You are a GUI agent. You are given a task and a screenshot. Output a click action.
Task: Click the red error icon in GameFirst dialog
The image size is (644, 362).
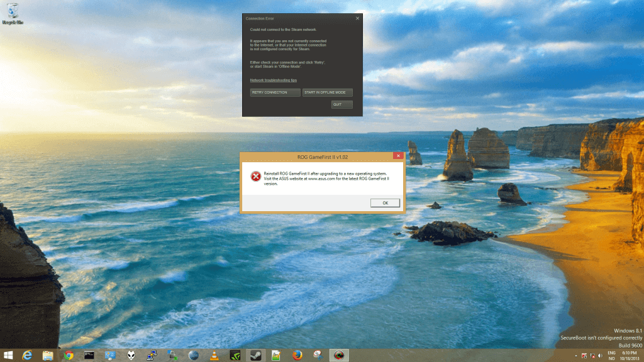click(255, 177)
